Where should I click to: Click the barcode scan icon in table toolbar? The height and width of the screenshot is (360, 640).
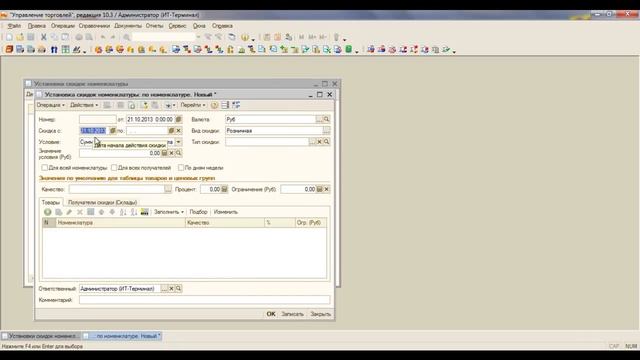(144, 212)
